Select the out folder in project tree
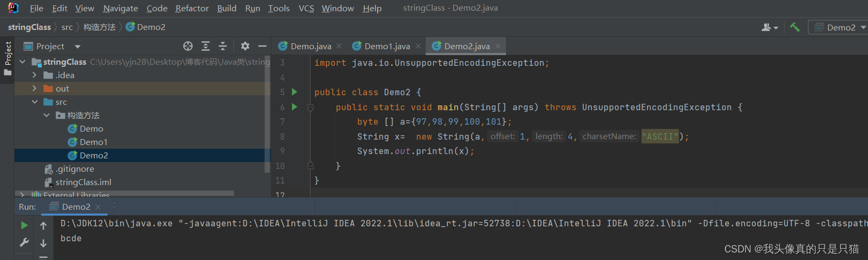 [x=142, y=88]
